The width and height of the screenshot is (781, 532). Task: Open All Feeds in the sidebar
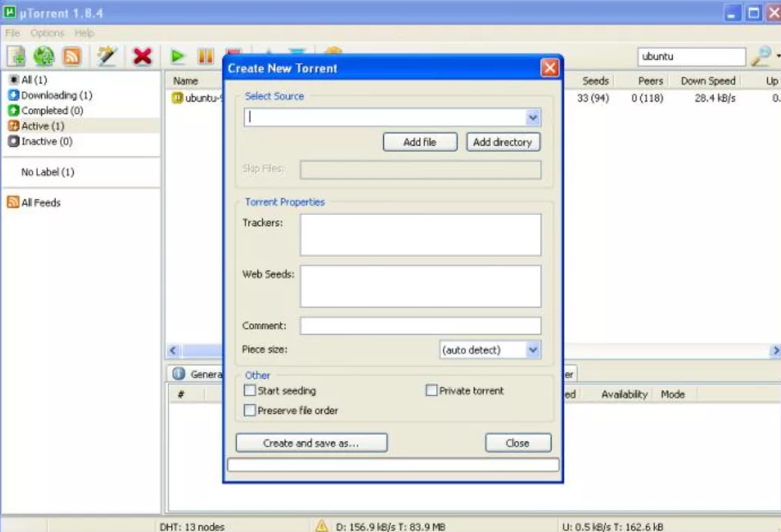coord(34,203)
